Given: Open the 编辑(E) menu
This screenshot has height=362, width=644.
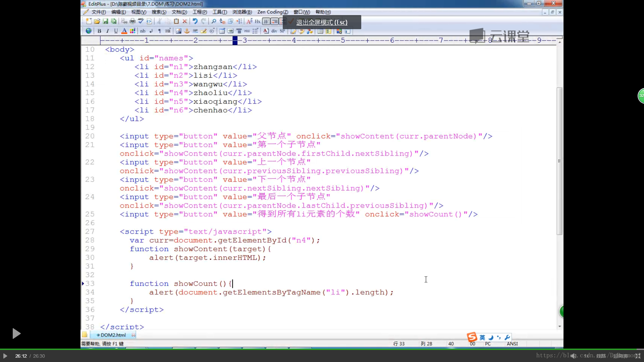Looking at the screenshot, I should coord(118,12).
